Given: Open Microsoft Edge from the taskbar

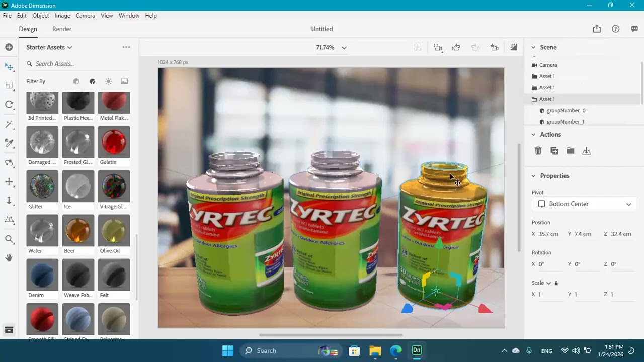Looking at the screenshot, I should click(x=396, y=351).
